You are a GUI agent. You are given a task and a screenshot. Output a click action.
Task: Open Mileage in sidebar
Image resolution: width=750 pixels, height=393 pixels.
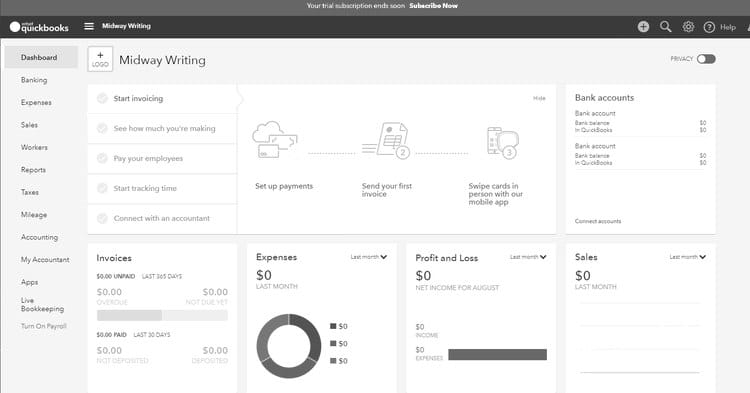(x=34, y=215)
